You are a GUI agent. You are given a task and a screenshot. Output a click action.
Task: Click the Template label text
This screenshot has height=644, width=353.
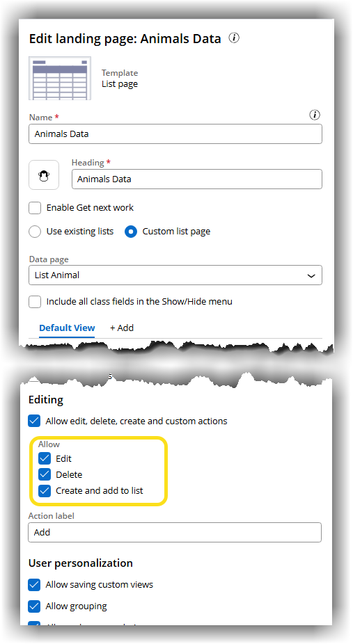tap(120, 73)
